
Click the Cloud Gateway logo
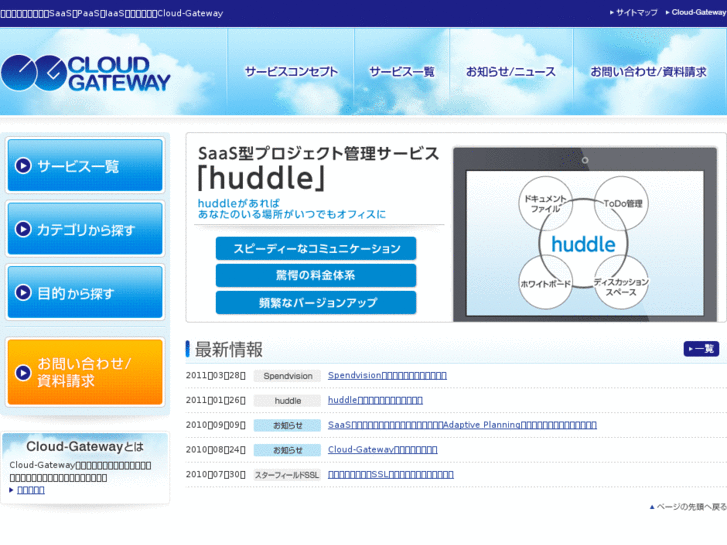tap(86, 73)
